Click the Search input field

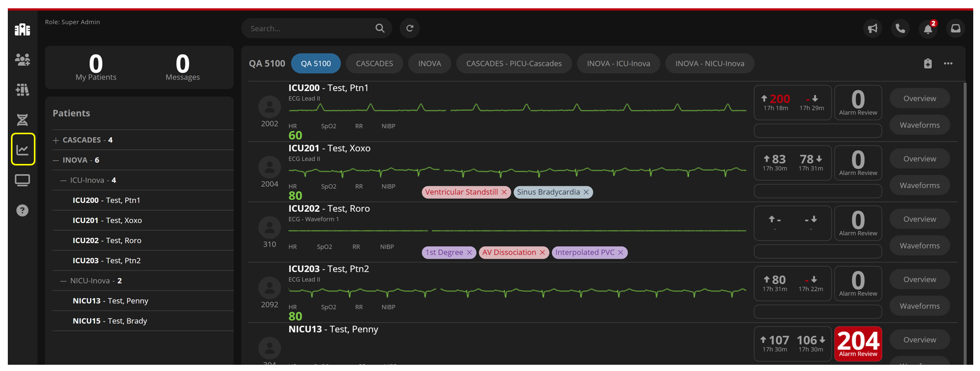coord(310,29)
